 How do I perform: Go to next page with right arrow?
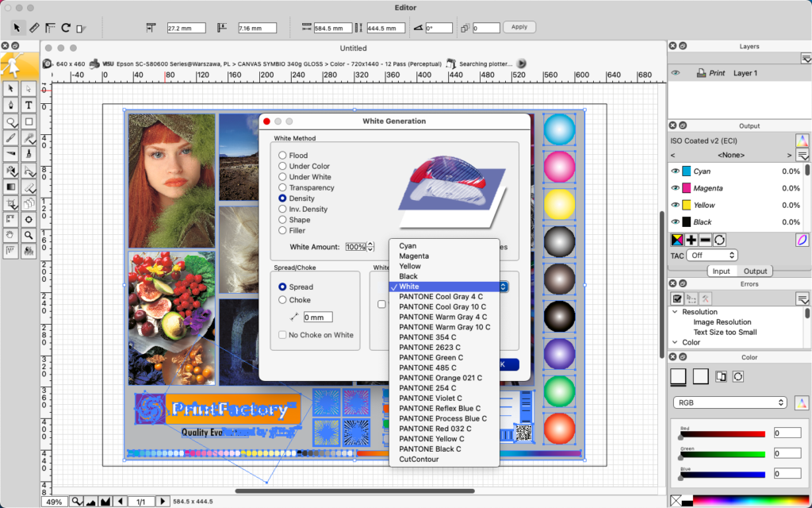[163, 502]
